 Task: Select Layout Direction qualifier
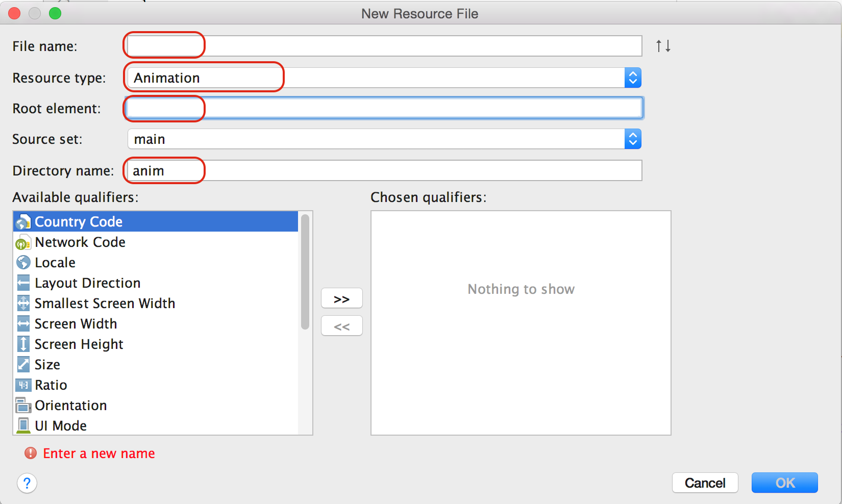(x=156, y=283)
